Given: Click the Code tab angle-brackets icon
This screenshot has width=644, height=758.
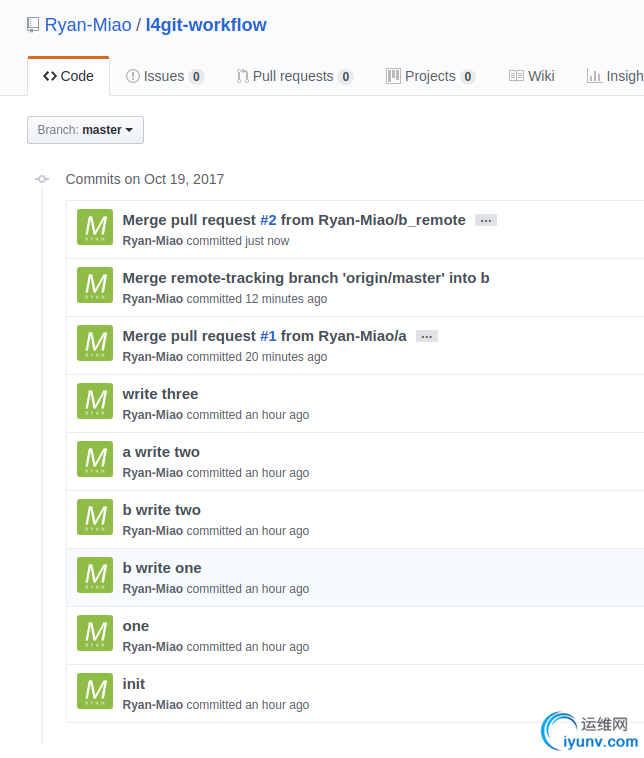Looking at the screenshot, I should 50,76.
